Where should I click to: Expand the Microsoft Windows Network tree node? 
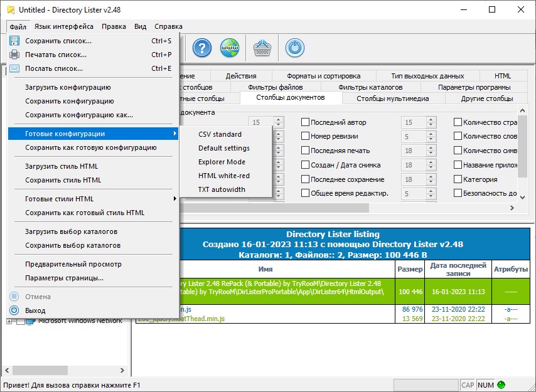[x=9, y=321]
